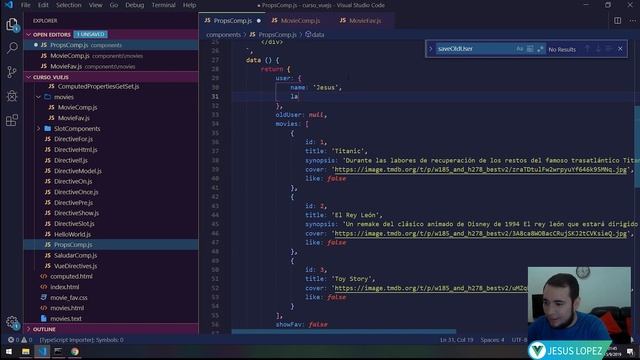
Task: Open the Terminal menu
Action: tap(163, 5)
